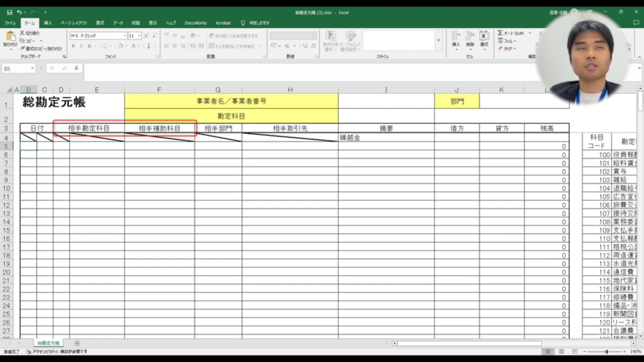The image size is (644, 362).
Task: Open the font size 11 dropdown
Action: tap(139, 36)
